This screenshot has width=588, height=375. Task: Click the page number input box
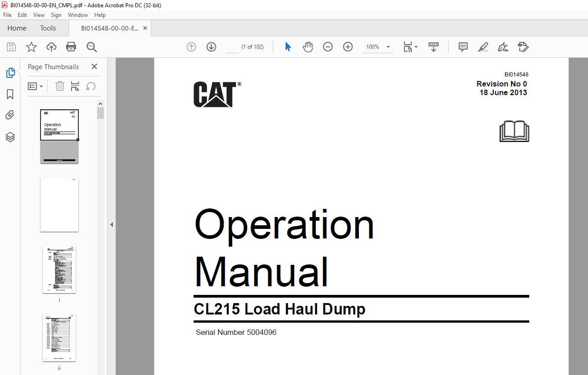(232, 47)
